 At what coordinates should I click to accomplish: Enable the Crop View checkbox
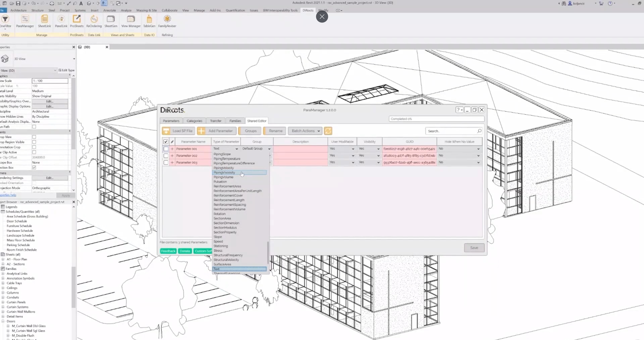34,137
